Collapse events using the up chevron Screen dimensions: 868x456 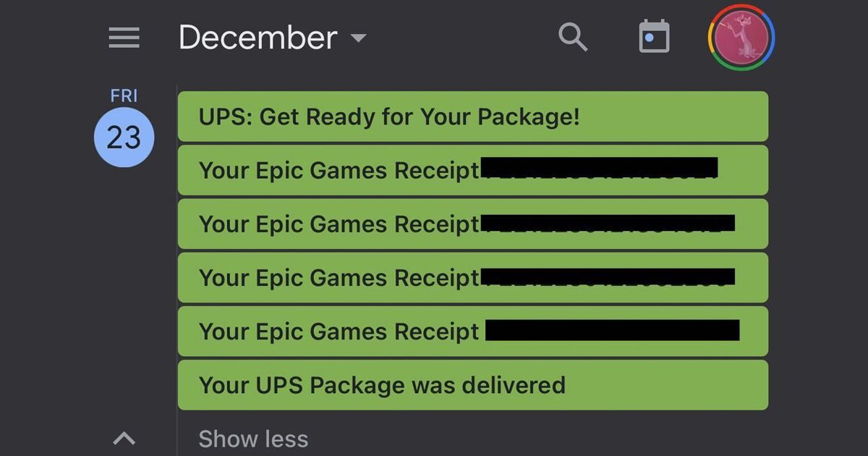pyautogui.click(x=124, y=437)
